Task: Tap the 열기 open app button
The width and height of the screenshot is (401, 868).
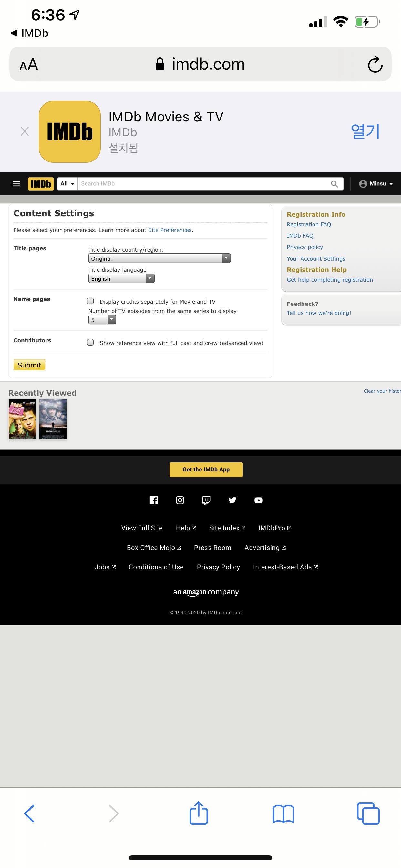Action: 365,131
